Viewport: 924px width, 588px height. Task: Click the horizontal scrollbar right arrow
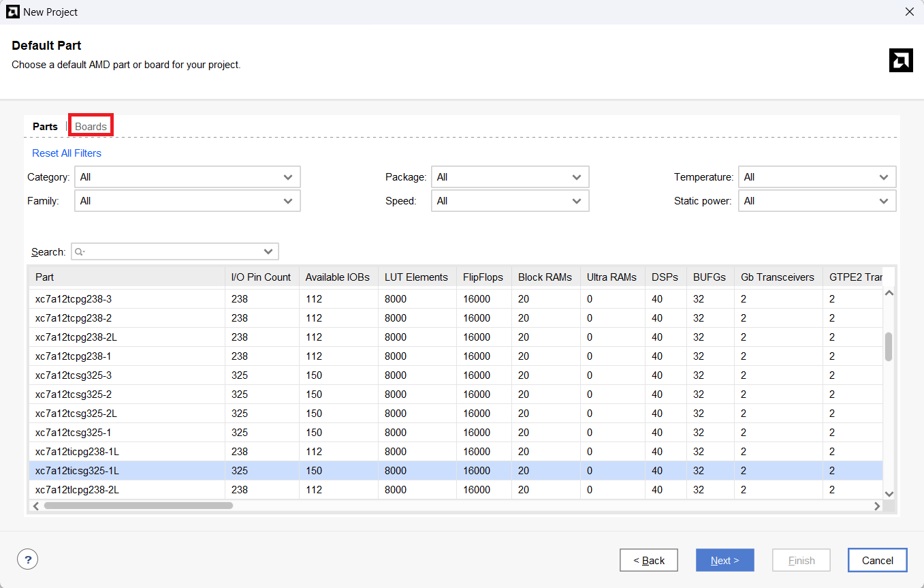[x=878, y=506]
